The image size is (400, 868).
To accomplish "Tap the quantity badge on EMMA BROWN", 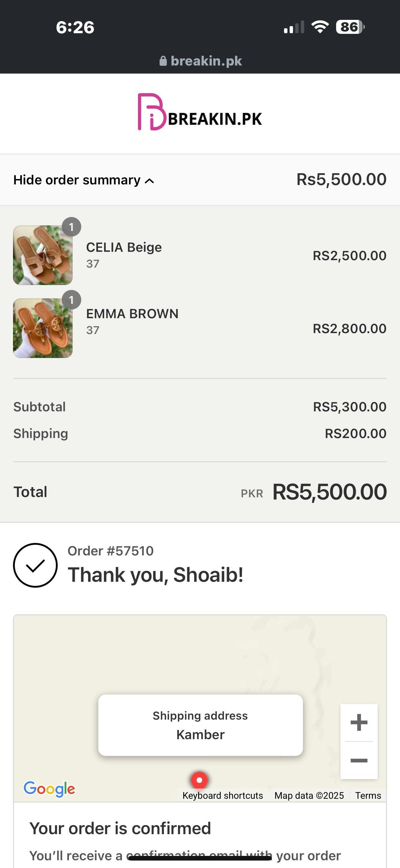I will (x=71, y=300).
